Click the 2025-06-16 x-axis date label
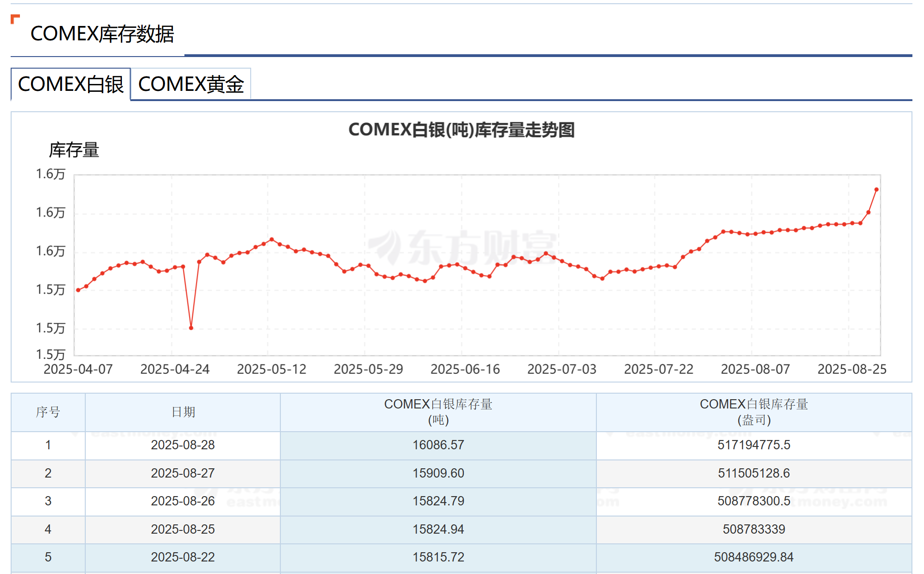This screenshot has width=924, height=574. [465, 370]
